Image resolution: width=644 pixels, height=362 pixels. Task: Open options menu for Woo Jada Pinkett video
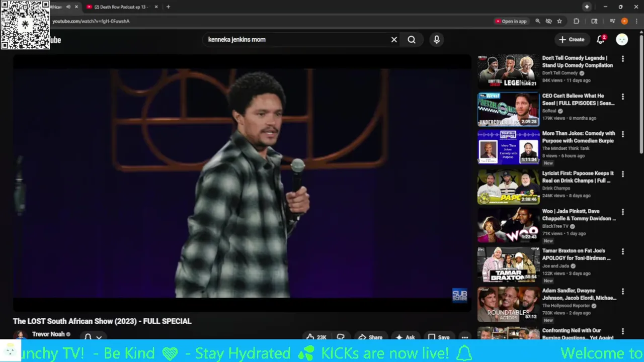point(623,212)
